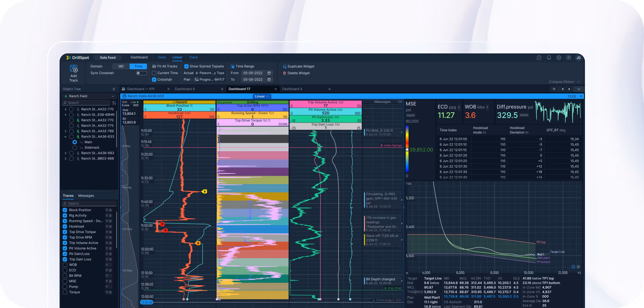Viewport: 644px width, 308px height.
Task: Toggle the Sync Crosshair switch
Action: [x=141, y=73]
